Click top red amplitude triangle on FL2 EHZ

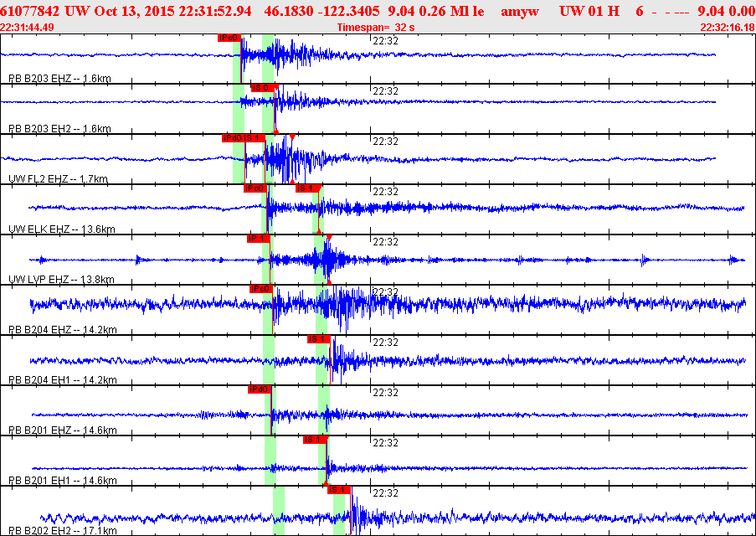(x=292, y=137)
